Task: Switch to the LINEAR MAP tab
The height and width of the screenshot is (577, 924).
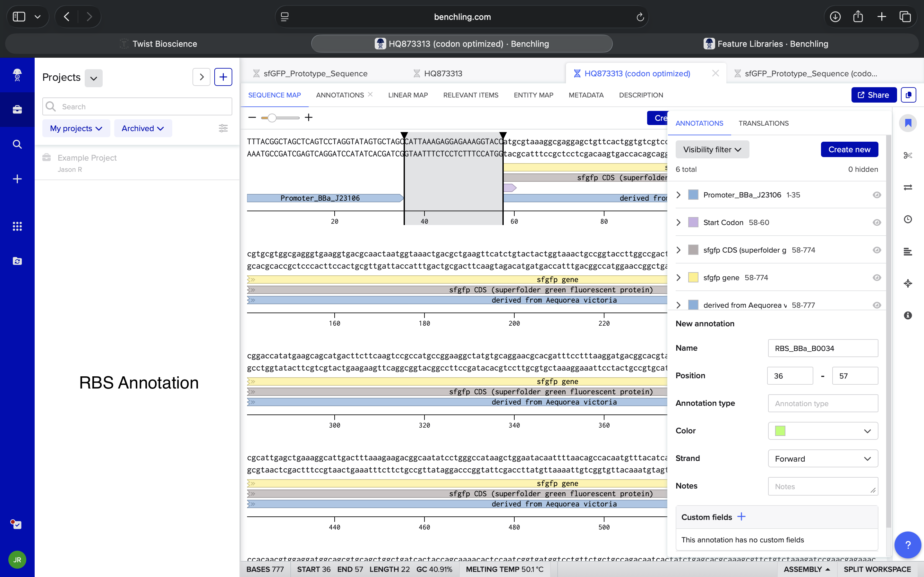Action: click(408, 95)
